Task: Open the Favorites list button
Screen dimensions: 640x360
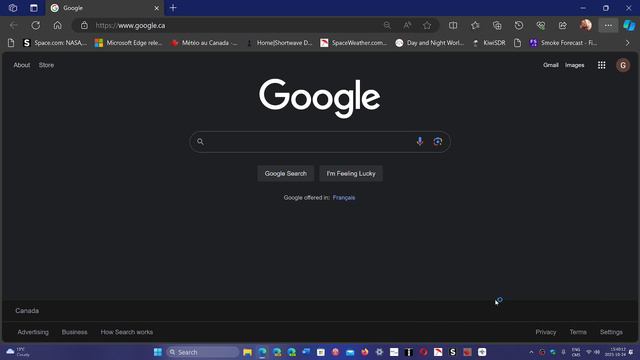Action: pyautogui.click(x=475, y=25)
